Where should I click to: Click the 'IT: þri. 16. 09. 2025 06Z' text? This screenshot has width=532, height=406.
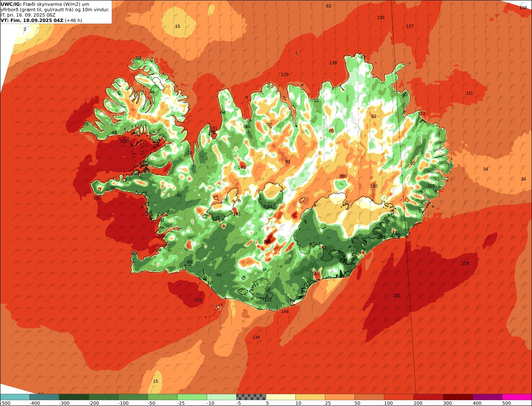(x=27, y=15)
